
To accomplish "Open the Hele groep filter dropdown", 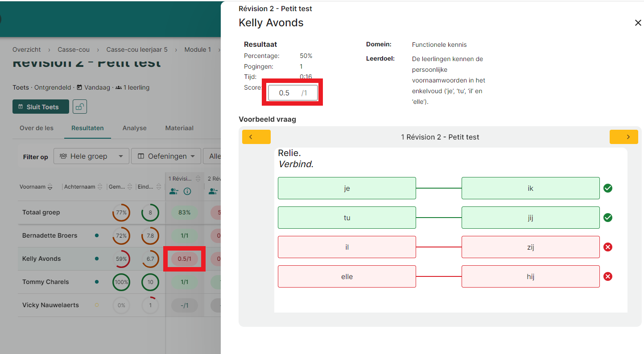I will point(91,156).
